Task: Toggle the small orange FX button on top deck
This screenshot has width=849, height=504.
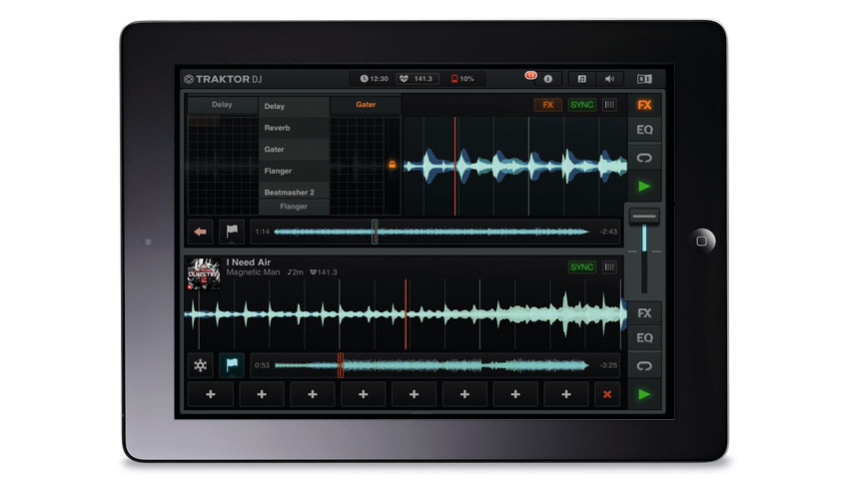Action: (548, 105)
